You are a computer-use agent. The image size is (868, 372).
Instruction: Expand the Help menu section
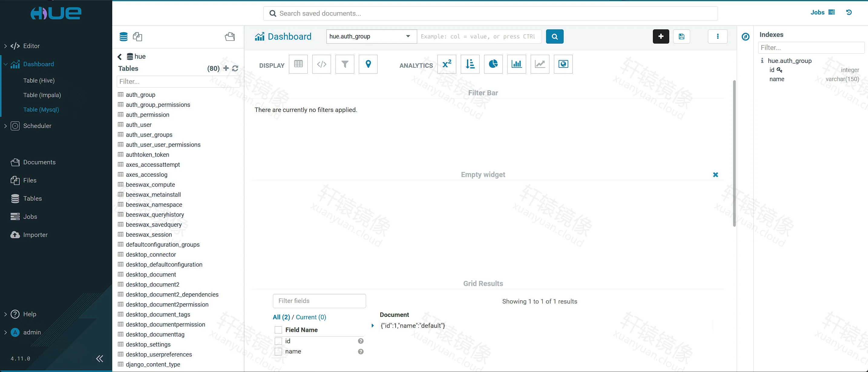5,314
